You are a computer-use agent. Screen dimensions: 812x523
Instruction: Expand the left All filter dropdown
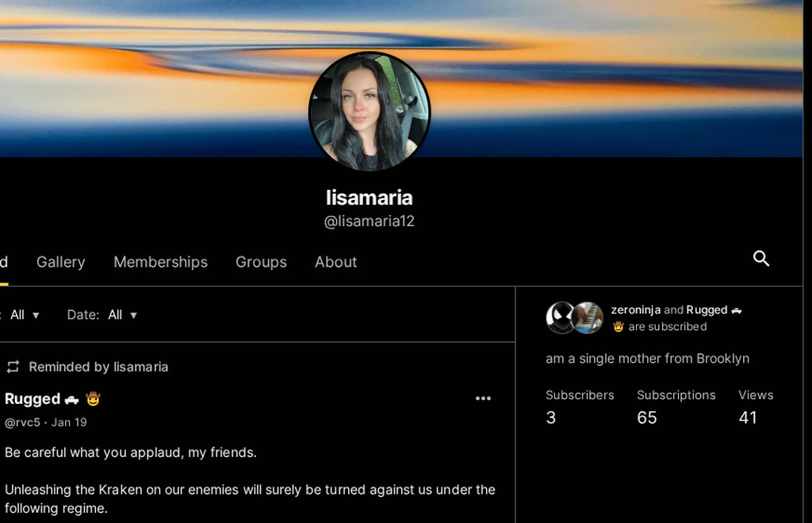(x=25, y=315)
